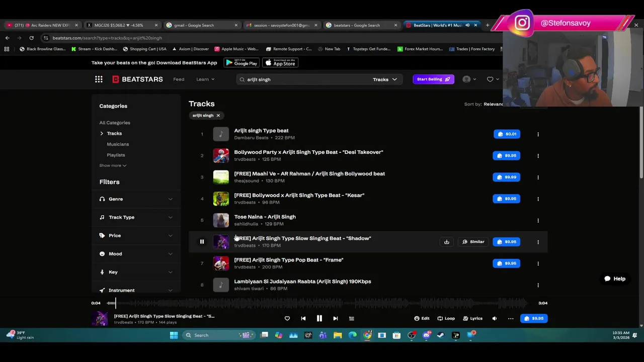The height and width of the screenshot is (362, 644).
Task: Expand the Genre filter
Action: pyautogui.click(x=136, y=199)
